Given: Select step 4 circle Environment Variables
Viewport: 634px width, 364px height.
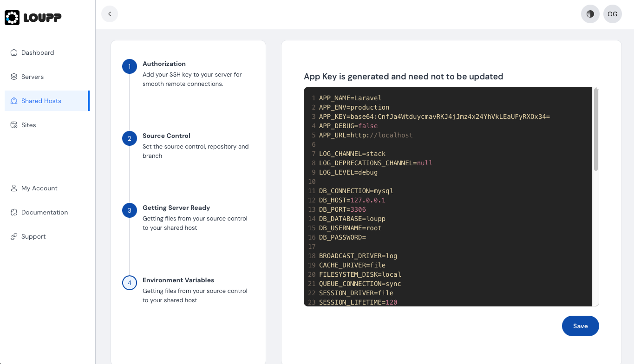Looking at the screenshot, I should coord(130,283).
